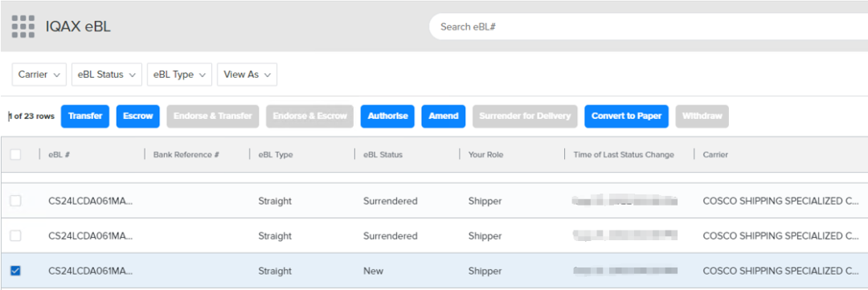Expand the Carrier filter dropdown
The height and width of the screenshot is (290, 868).
[39, 75]
